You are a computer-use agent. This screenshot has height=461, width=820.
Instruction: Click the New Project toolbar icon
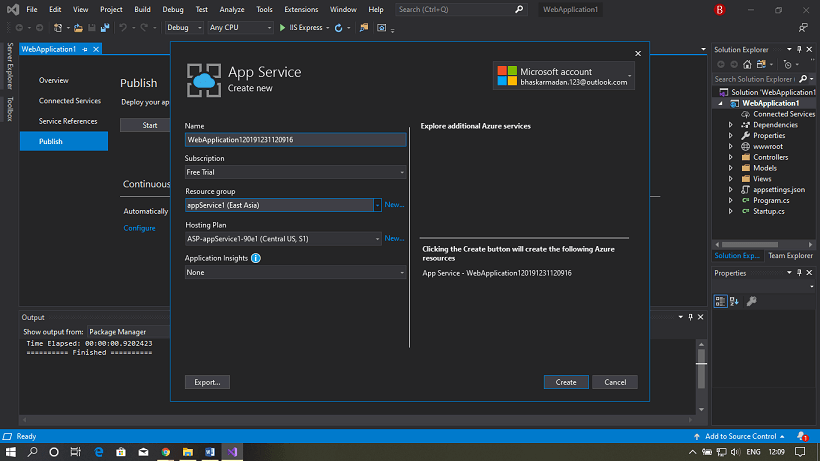point(58,28)
